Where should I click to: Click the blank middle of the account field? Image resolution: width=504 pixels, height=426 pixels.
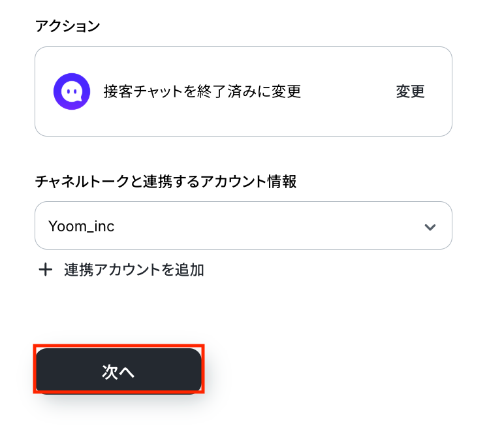pos(261,226)
